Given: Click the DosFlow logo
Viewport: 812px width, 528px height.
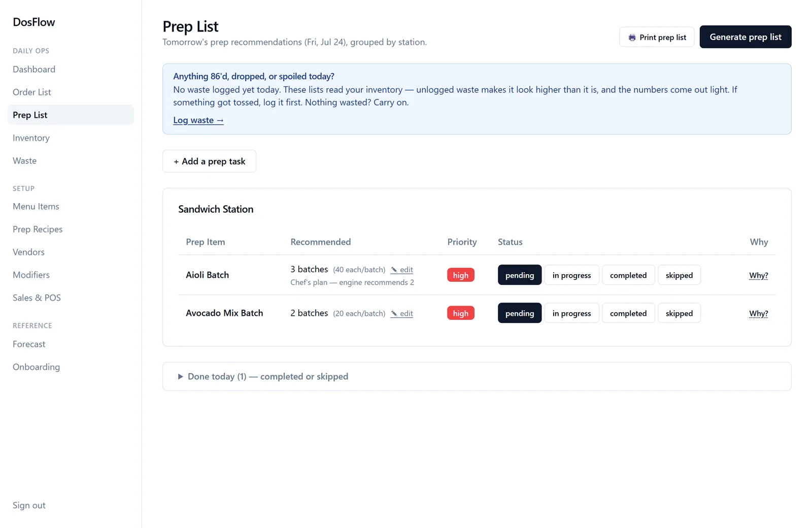Looking at the screenshot, I should tap(34, 22).
